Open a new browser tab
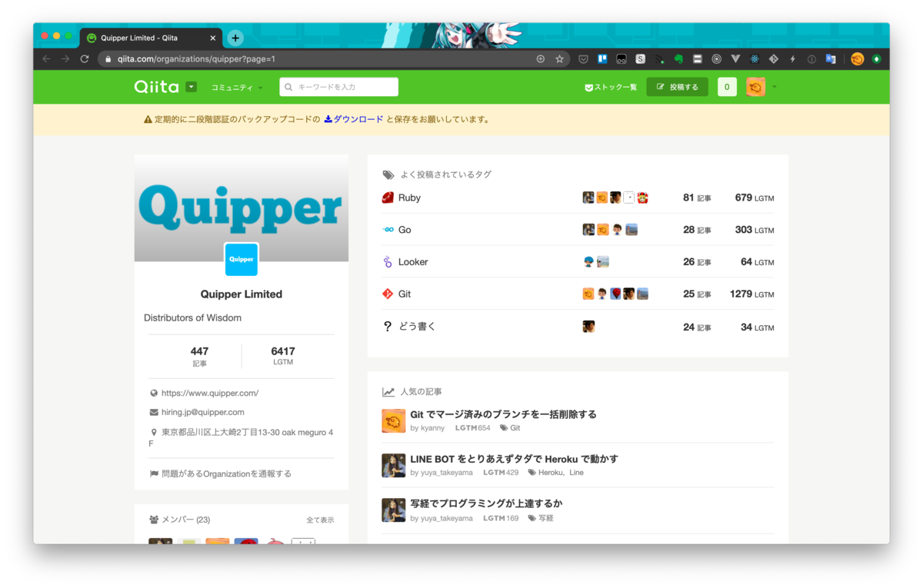 [x=235, y=38]
